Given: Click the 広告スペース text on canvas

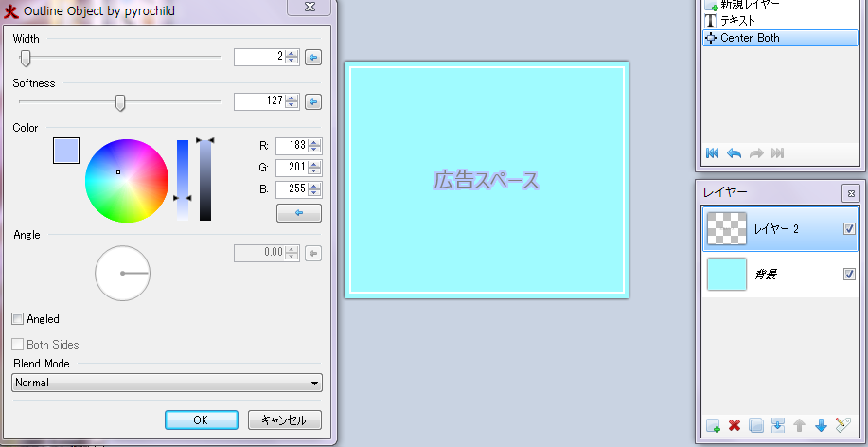Looking at the screenshot, I should click(x=486, y=181).
